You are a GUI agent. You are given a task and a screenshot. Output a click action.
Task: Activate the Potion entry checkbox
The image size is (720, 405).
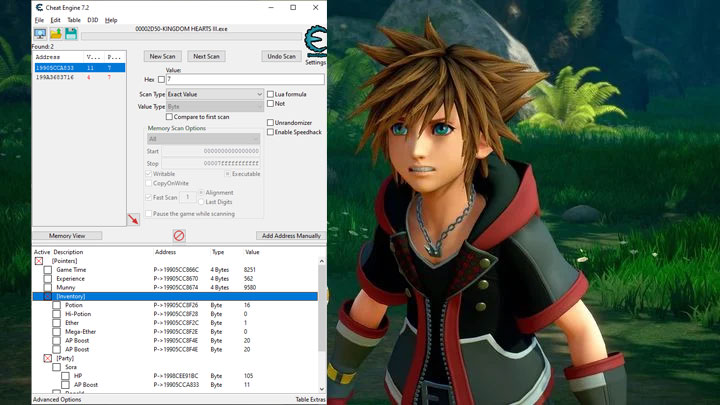point(56,305)
